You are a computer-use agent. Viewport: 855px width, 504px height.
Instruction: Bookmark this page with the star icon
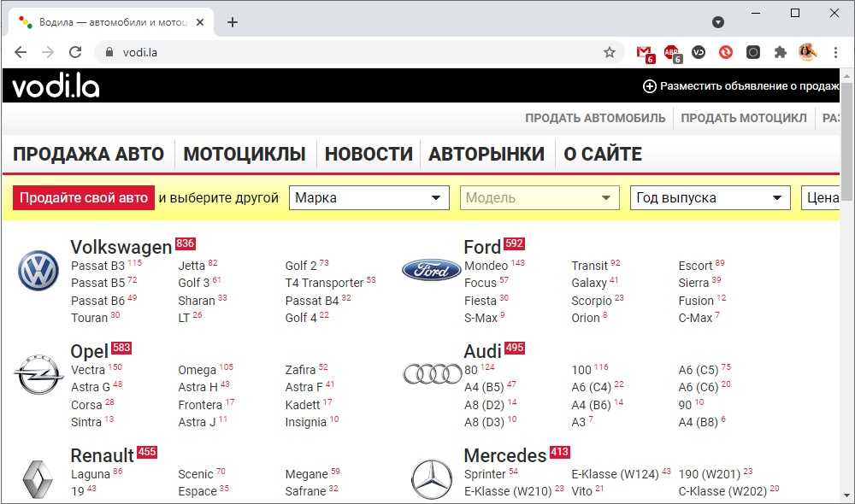point(610,52)
